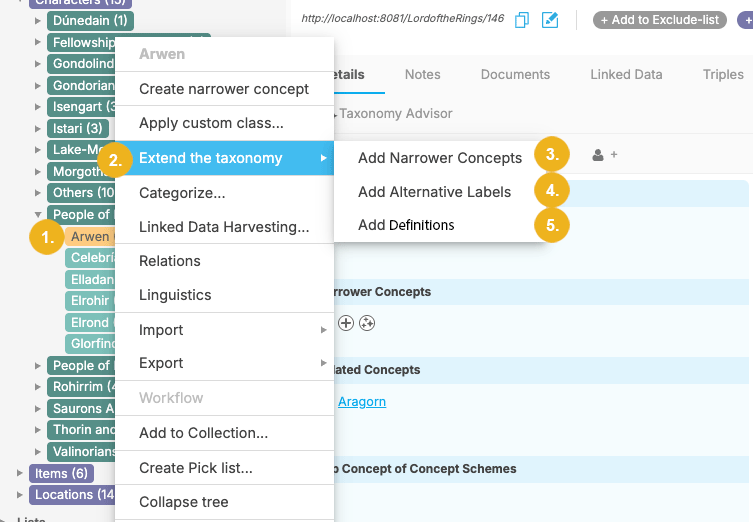Choose Linked Data Harvesting... entry
Screen dimensions: 753x522
click(224, 227)
